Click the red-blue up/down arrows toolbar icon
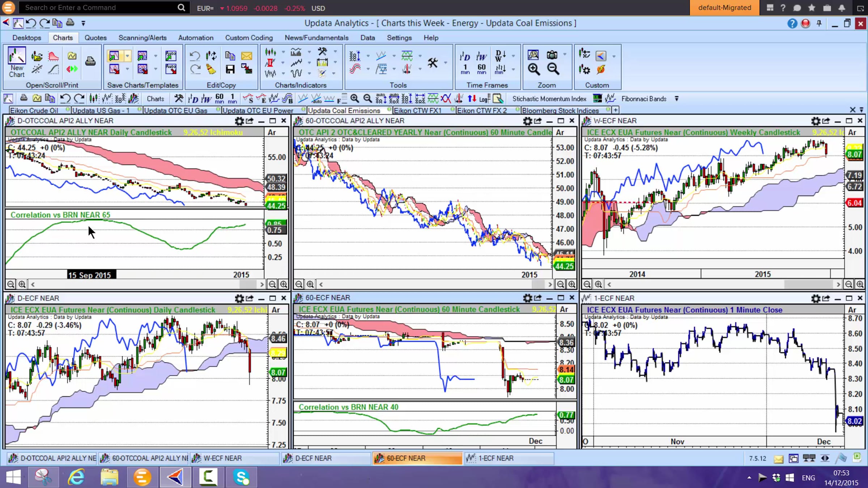868x488 pixels. tap(472, 98)
